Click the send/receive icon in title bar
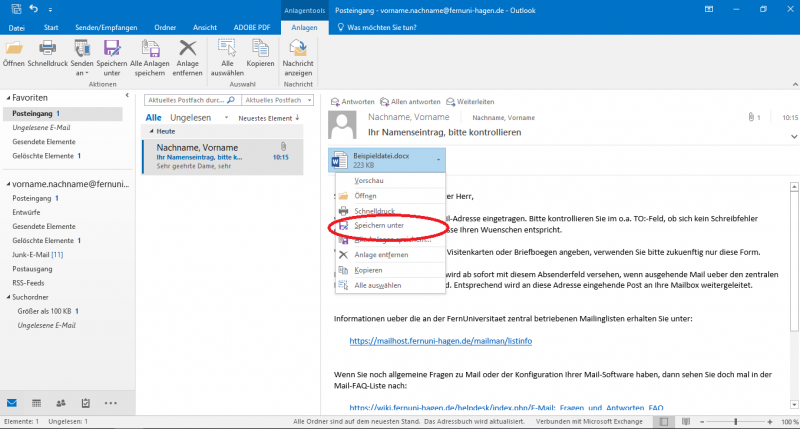Screen dimensions: 800x429 (16, 9)
